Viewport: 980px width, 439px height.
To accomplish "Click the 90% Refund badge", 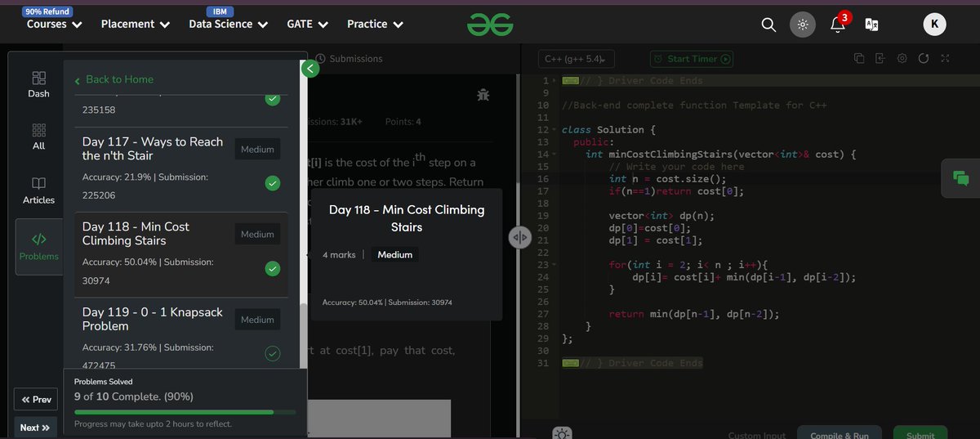I will tap(47, 11).
